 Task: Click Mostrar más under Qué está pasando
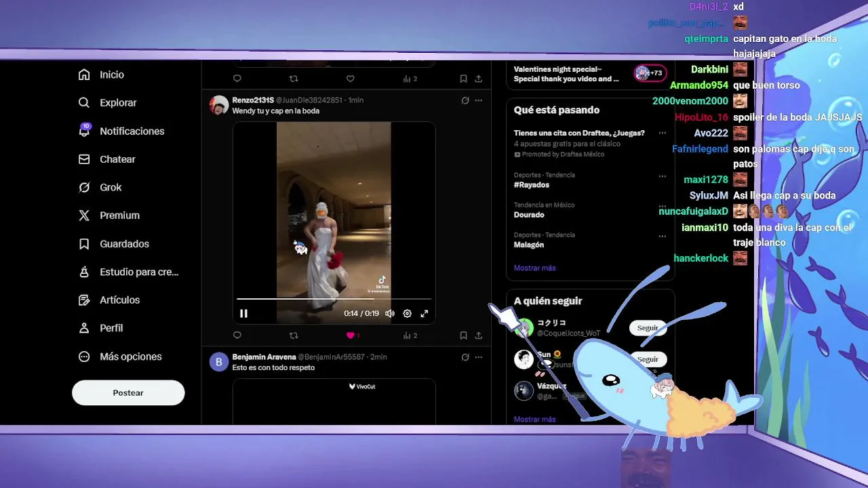pos(534,268)
